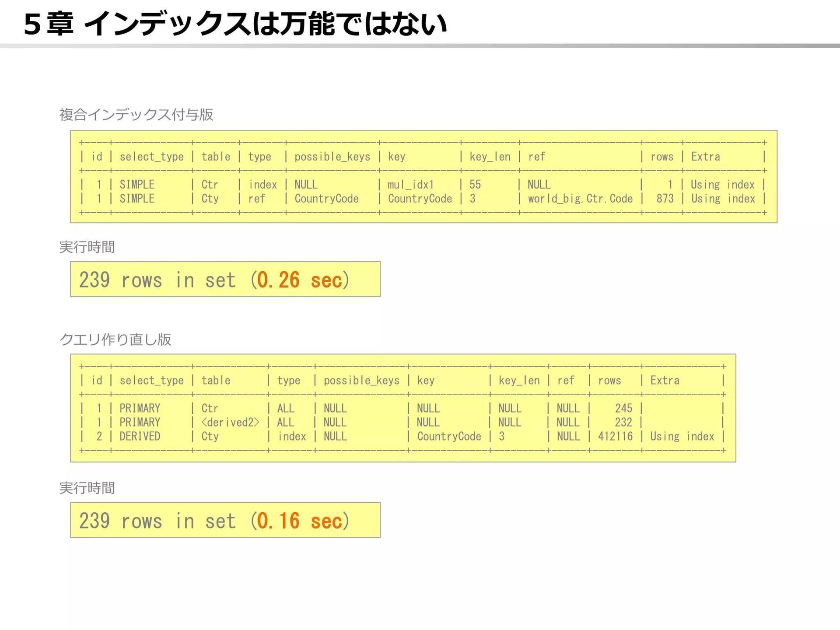Click the 0.16 sec execution time
Viewport: 840px width, 630px height.
click(299, 521)
